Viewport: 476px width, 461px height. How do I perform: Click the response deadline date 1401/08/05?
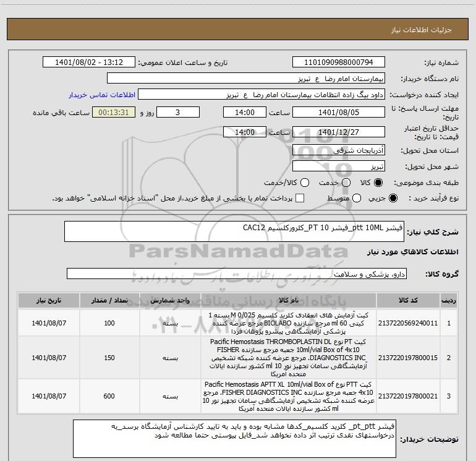(339, 112)
